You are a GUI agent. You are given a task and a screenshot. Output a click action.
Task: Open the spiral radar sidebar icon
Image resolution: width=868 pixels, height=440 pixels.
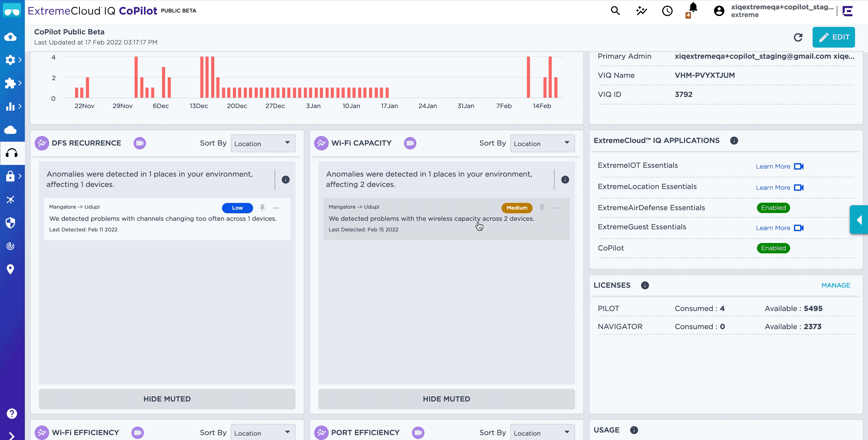click(10, 246)
